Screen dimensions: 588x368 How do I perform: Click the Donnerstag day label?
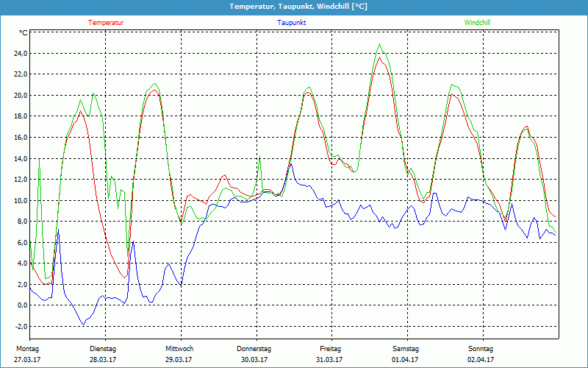pos(254,349)
